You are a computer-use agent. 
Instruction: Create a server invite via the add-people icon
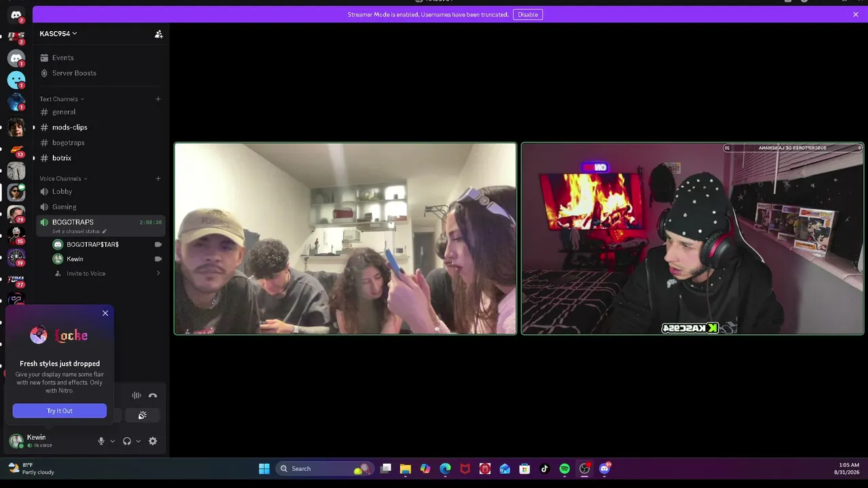tap(159, 34)
